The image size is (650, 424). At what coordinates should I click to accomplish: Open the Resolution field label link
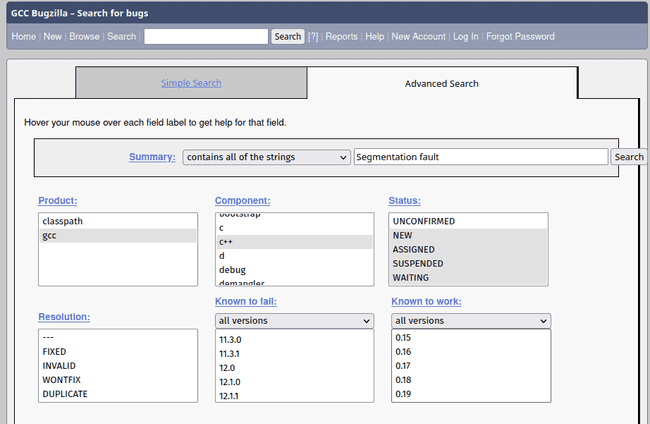click(x=64, y=317)
